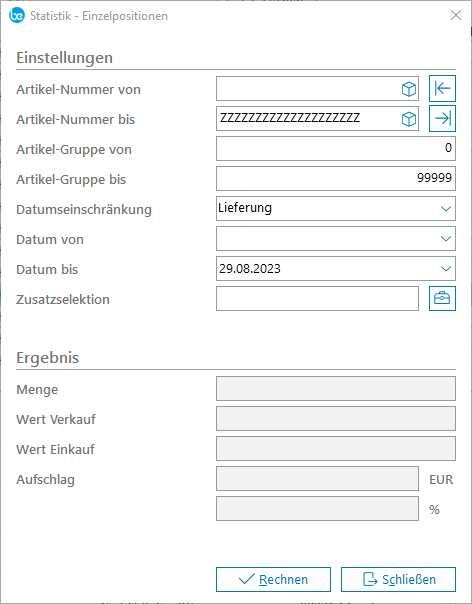This screenshot has width=472, height=604.
Task: Click into the Artikel-Nummer von field
Action: pos(308,89)
